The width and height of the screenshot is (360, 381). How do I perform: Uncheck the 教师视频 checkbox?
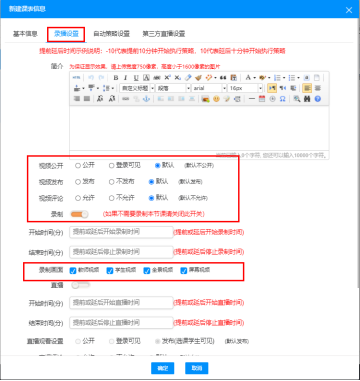coord(73,271)
